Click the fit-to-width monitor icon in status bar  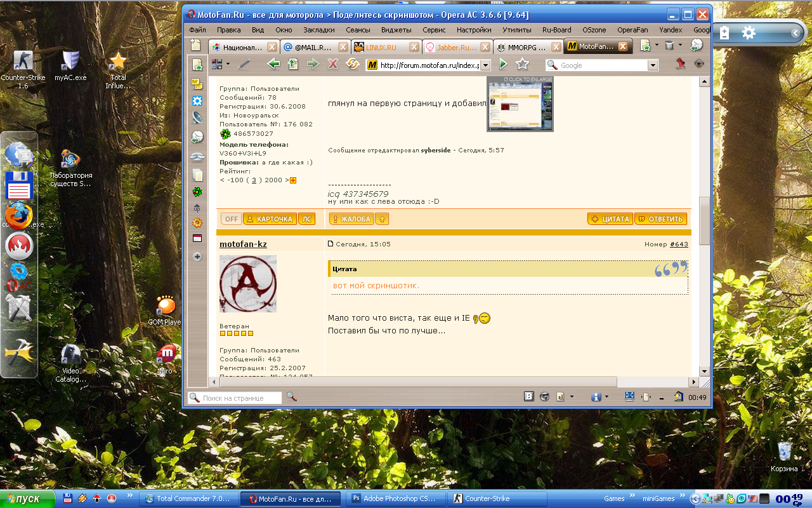click(629, 396)
